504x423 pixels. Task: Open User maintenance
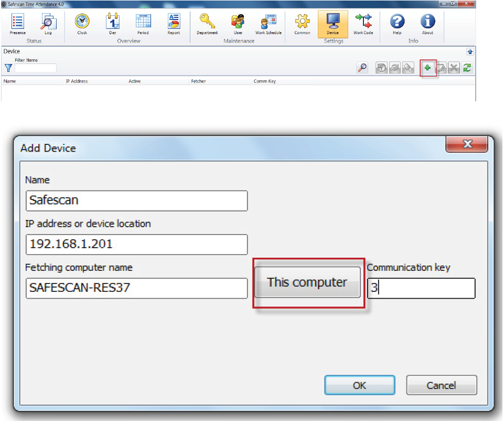[x=238, y=24]
